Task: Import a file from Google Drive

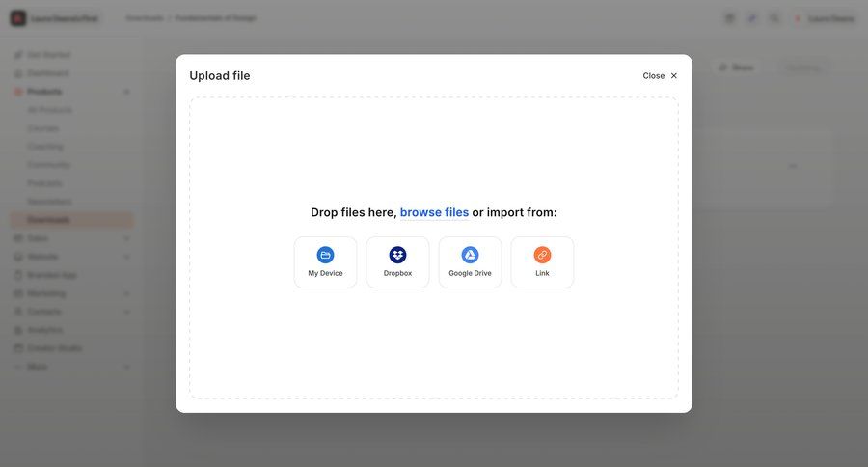Action: (470, 262)
